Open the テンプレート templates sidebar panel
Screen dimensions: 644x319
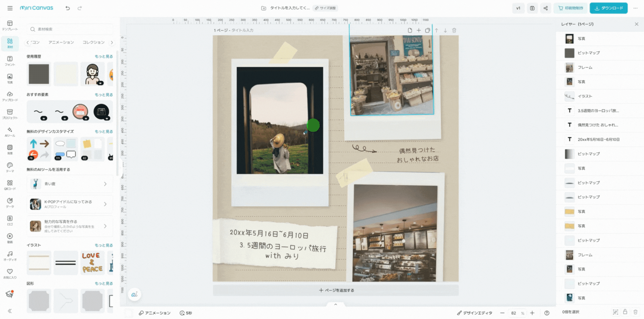(x=10, y=25)
